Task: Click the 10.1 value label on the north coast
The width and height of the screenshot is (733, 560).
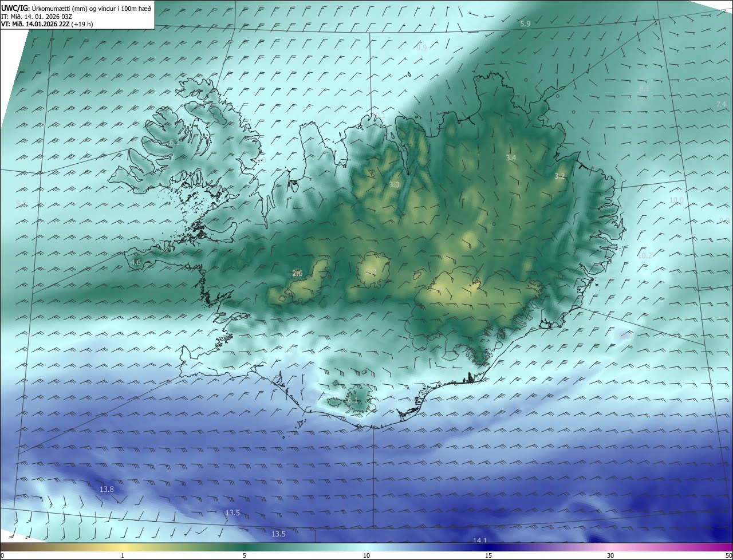Action: (x=379, y=115)
